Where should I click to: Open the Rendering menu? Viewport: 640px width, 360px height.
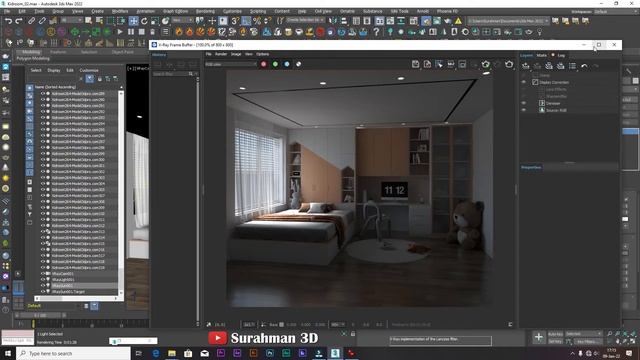pos(205,11)
